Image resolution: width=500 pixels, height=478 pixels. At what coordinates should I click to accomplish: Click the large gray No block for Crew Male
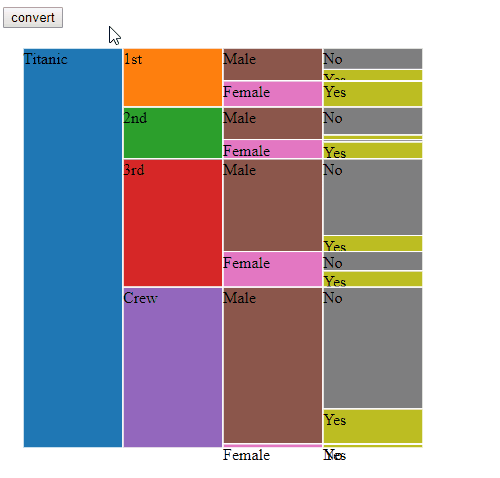click(373, 348)
